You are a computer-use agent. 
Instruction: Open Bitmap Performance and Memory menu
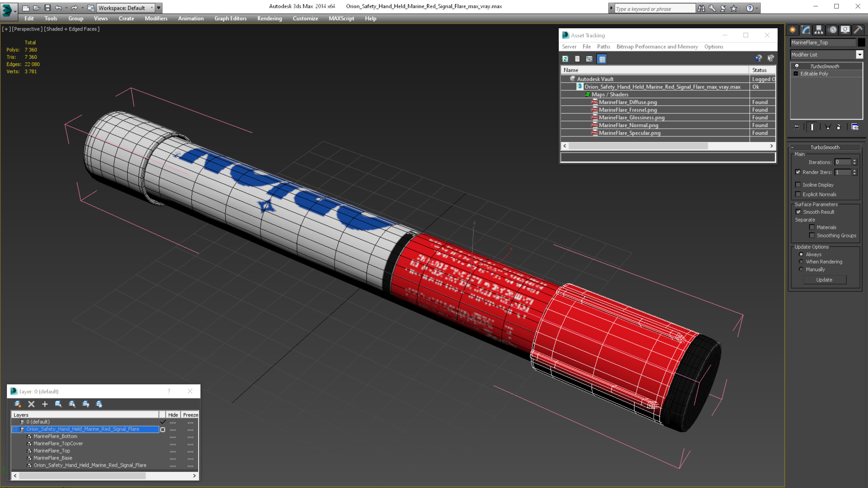point(657,46)
